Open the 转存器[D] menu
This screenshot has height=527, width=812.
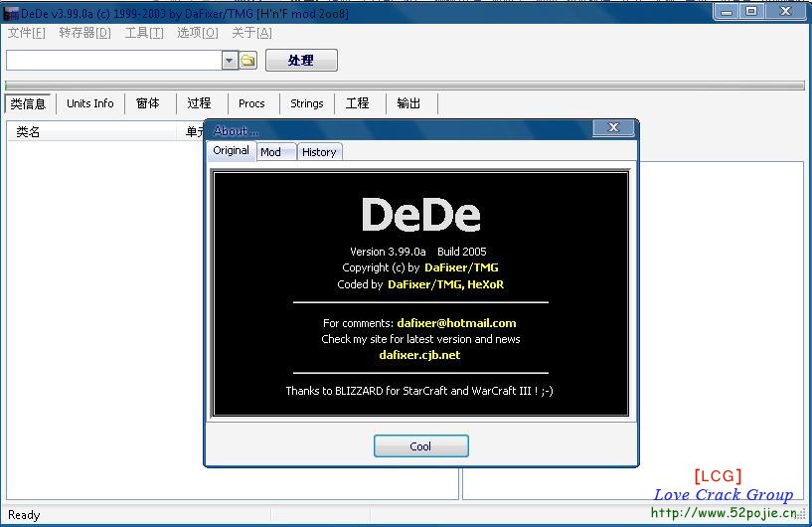click(x=84, y=33)
